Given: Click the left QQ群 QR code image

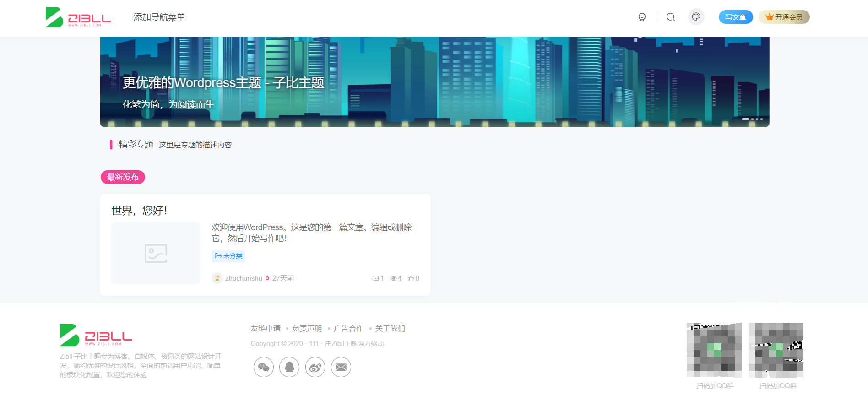Looking at the screenshot, I should click(x=714, y=350).
